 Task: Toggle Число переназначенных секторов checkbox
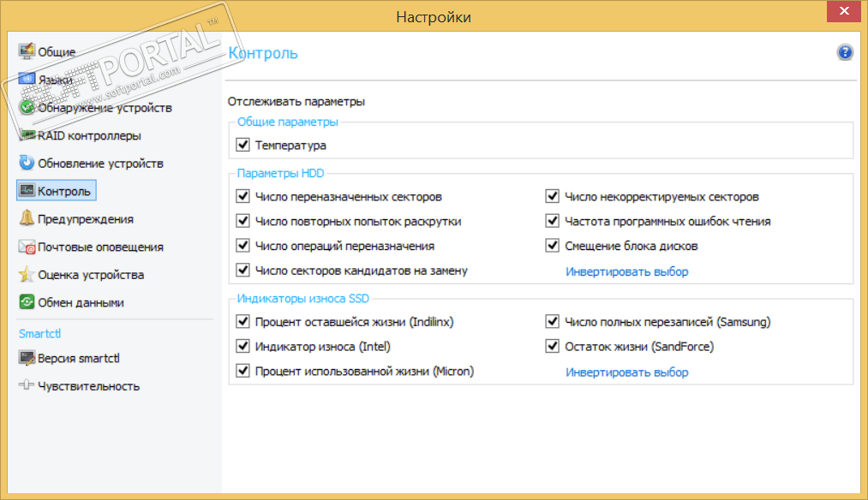pos(243,196)
